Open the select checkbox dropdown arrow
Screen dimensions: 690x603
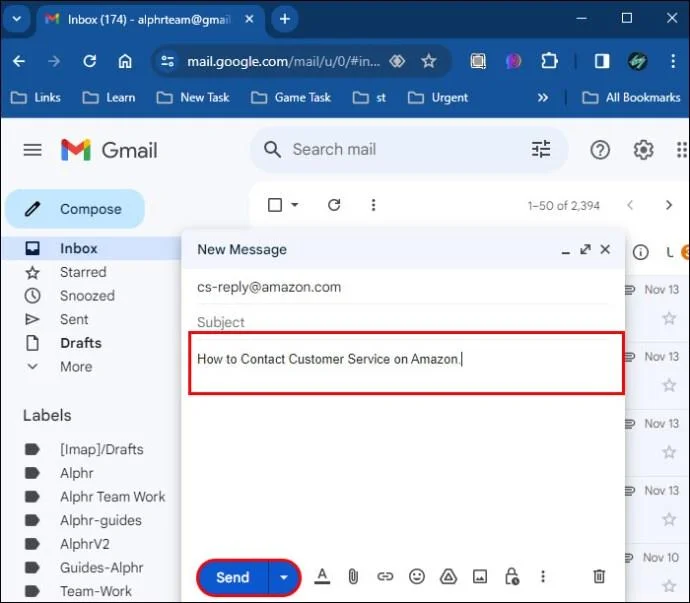[x=295, y=205]
